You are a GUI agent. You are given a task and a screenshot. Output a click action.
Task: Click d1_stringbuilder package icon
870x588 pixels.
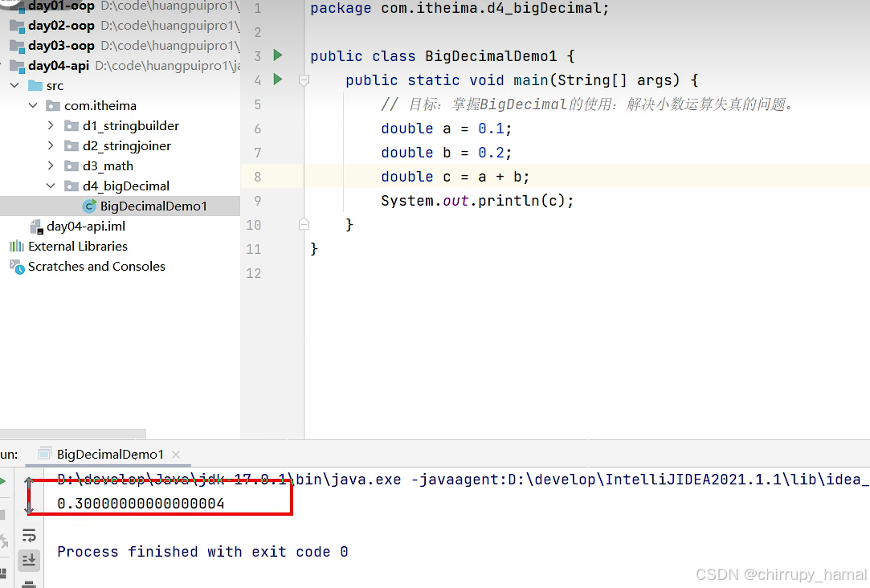(71, 126)
